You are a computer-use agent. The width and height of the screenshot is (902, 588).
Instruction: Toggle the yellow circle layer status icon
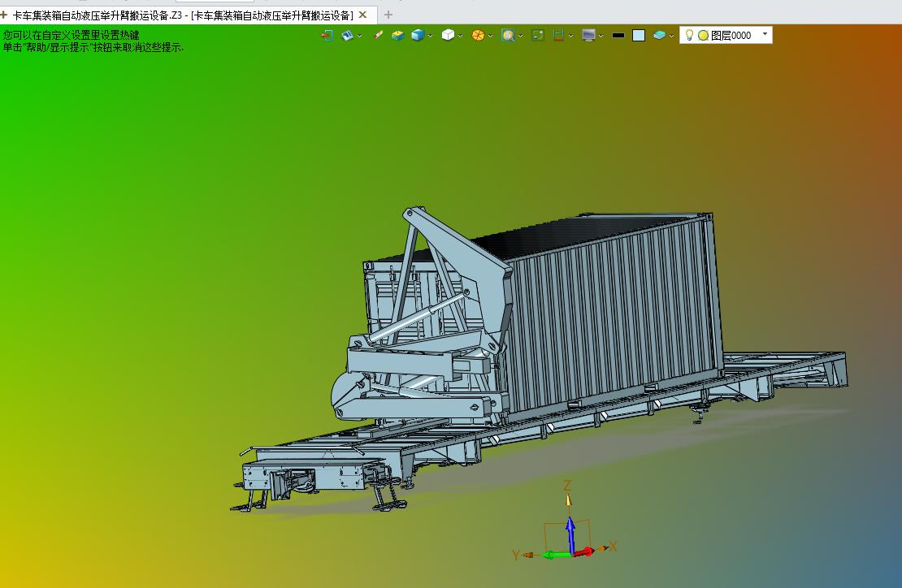(703, 36)
